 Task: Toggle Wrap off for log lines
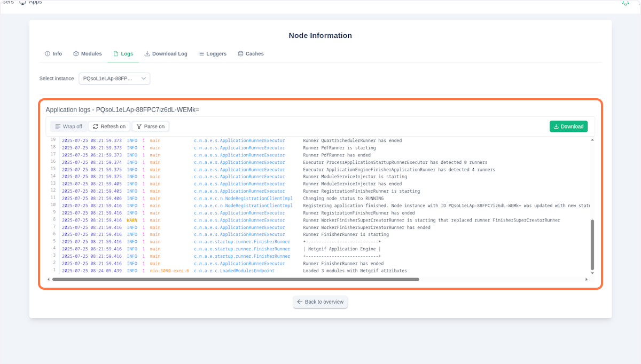click(x=69, y=126)
